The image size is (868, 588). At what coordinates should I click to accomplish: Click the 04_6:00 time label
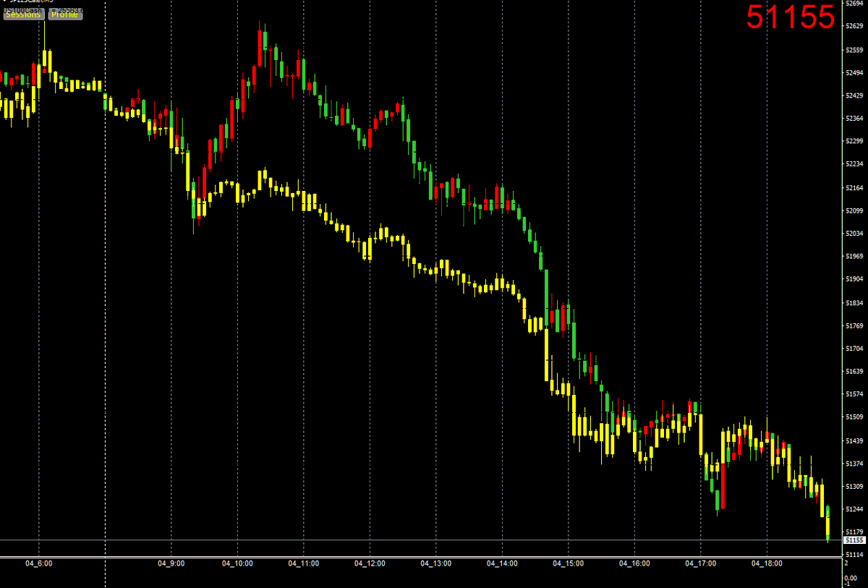39,563
